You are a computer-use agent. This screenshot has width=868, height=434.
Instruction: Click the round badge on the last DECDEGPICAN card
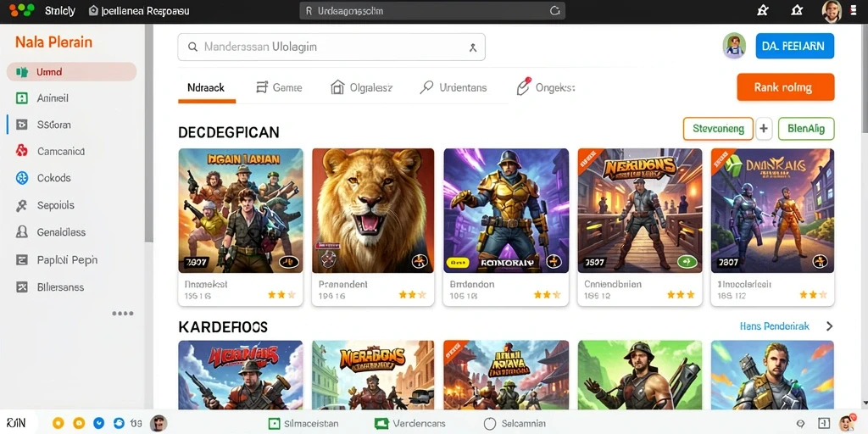pyautogui.click(x=820, y=261)
